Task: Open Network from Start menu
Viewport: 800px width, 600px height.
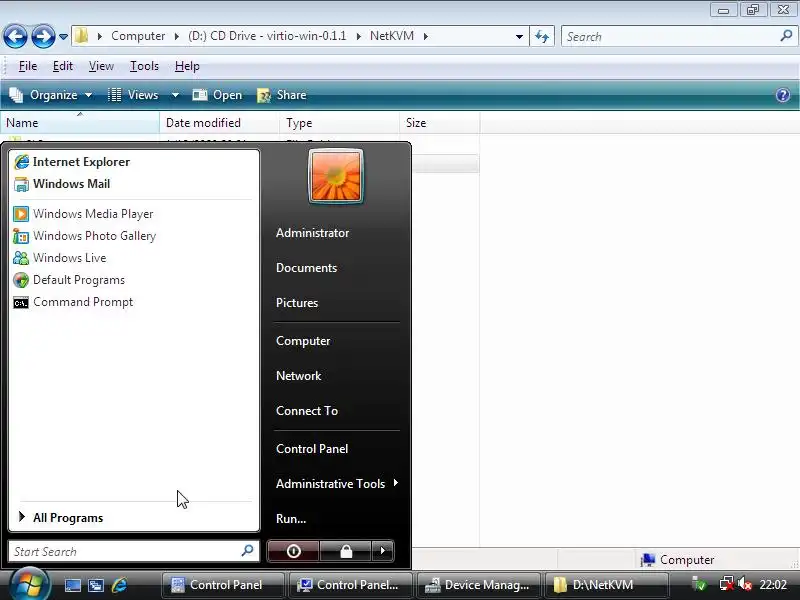Action: 298,376
